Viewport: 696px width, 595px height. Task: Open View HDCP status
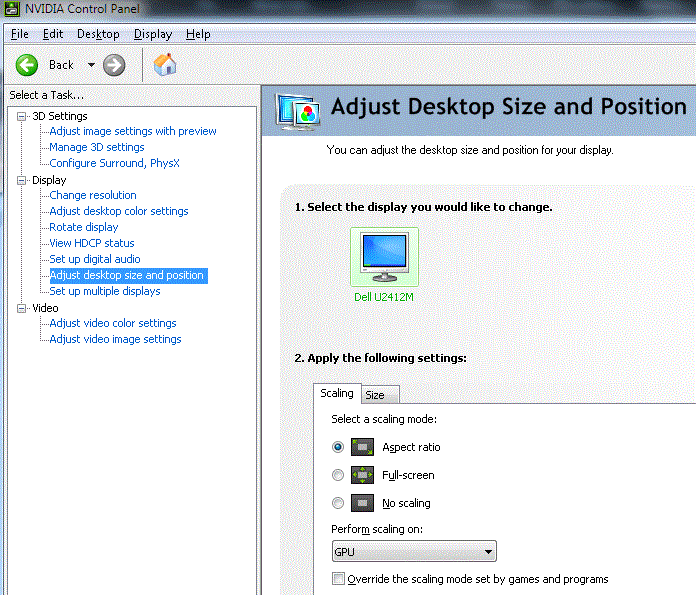(x=92, y=243)
